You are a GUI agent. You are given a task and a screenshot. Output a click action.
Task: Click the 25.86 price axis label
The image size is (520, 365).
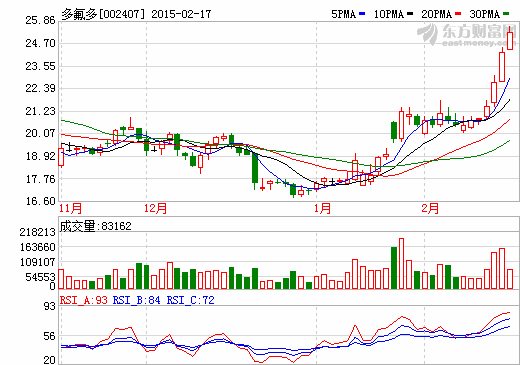coord(40,20)
